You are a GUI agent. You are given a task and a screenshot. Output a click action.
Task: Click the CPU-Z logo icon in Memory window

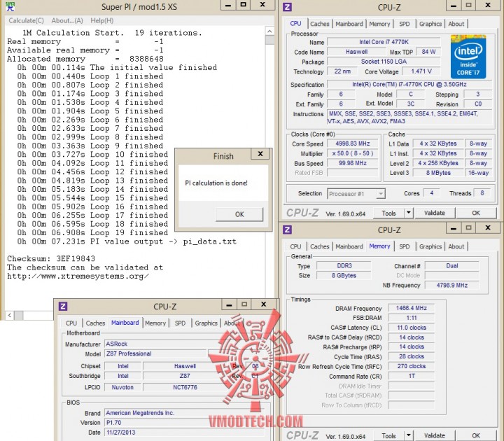(287, 230)
